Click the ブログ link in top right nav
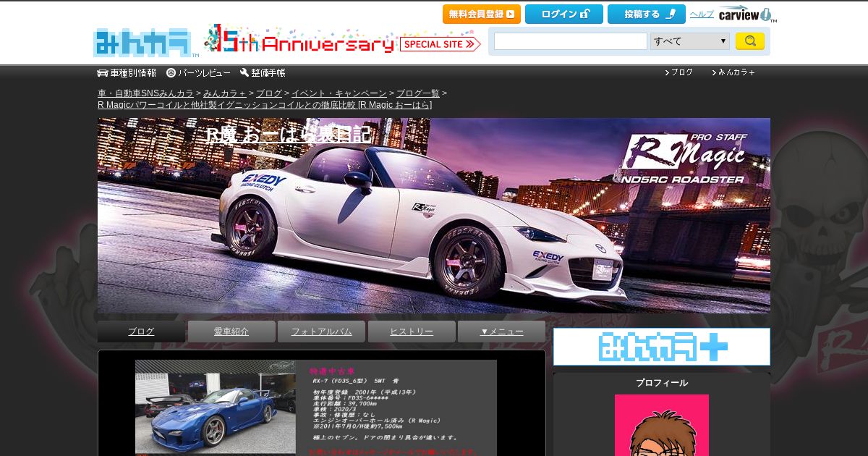The width and height of the screenshot is (868, 456). pyautogui.click(x=678, y=72)
